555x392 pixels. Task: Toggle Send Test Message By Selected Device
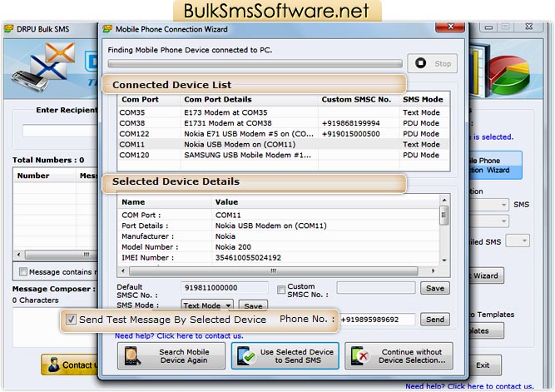71,320
